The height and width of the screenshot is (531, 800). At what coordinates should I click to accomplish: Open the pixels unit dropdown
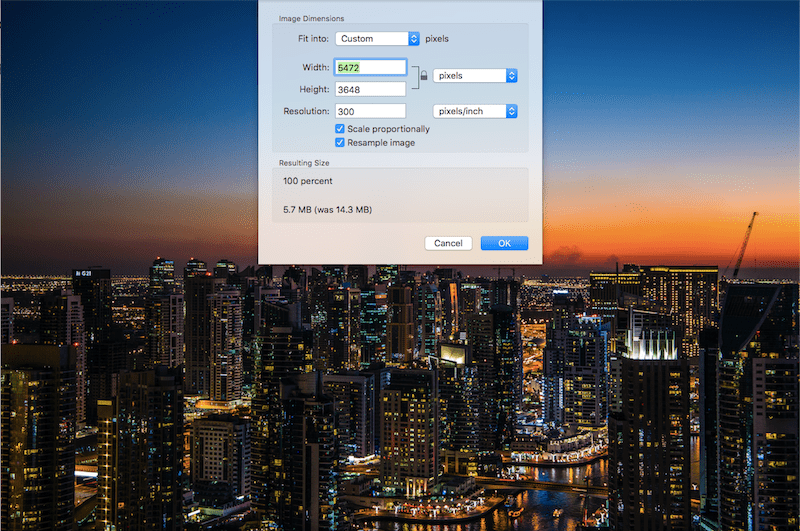[x=475, y=75]
